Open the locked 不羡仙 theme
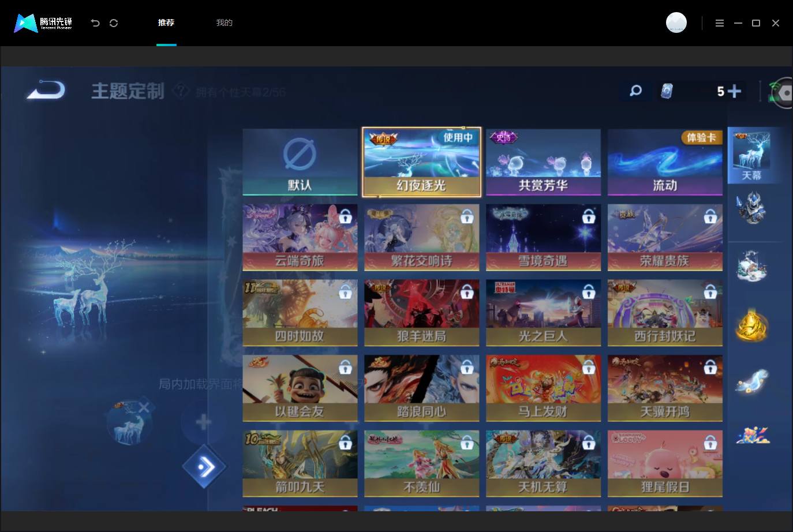Viewport: 793px width, 532px height. pos(421,464)
